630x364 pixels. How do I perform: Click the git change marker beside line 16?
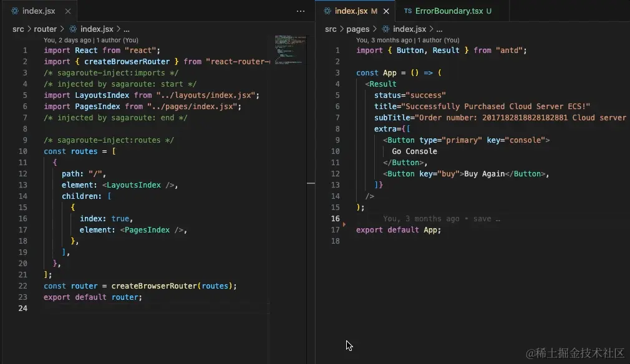coord(344,224)
